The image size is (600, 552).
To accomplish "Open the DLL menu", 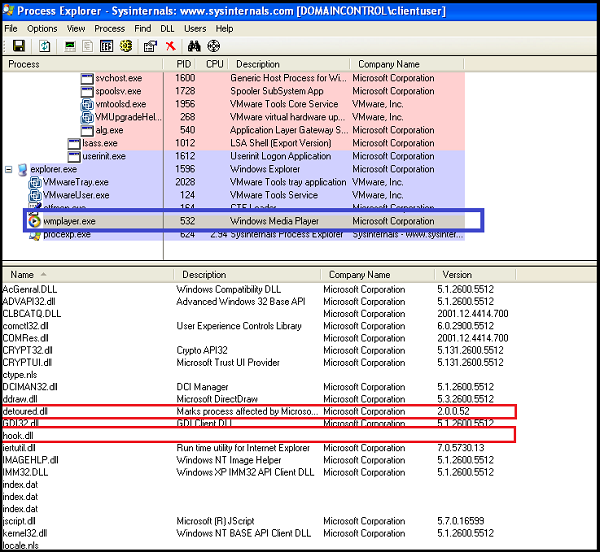I will [167, 29].
